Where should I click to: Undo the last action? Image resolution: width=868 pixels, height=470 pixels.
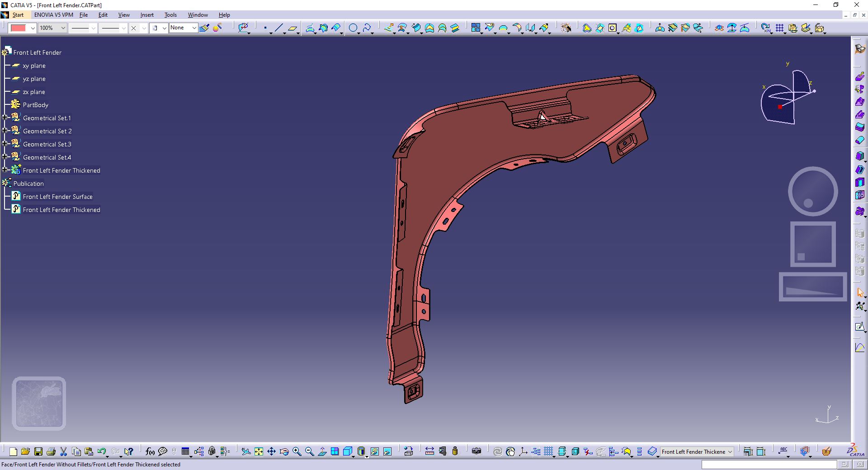[x=102, y=451]
